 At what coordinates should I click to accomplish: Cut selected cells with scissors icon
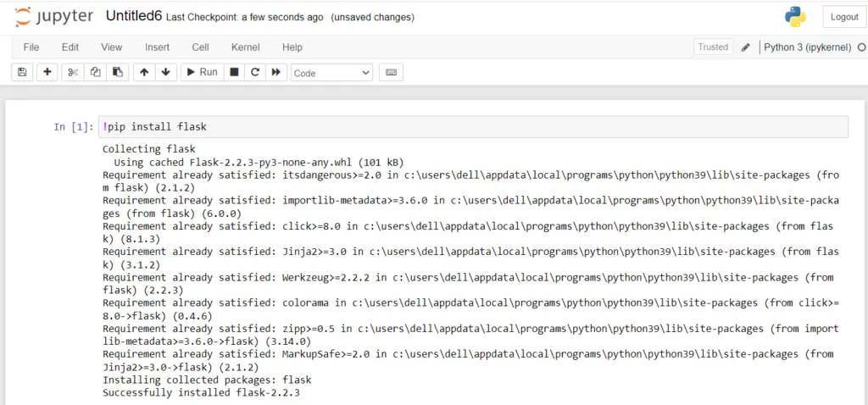click(x=73, y=72)
